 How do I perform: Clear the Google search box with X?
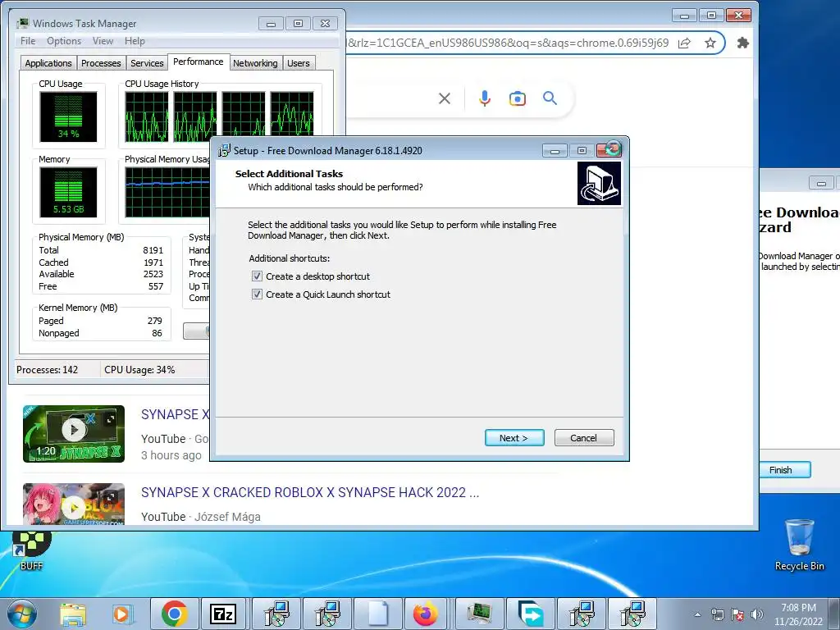444,98
